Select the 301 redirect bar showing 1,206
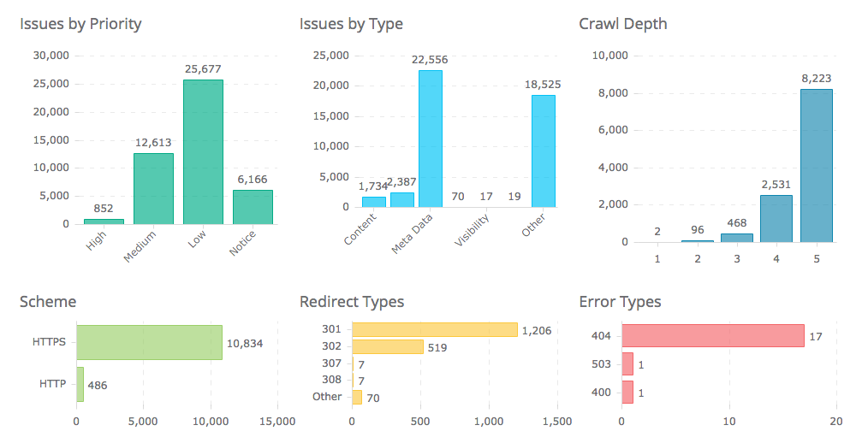This screenshot has height=443, width=868. coord(434,329)
